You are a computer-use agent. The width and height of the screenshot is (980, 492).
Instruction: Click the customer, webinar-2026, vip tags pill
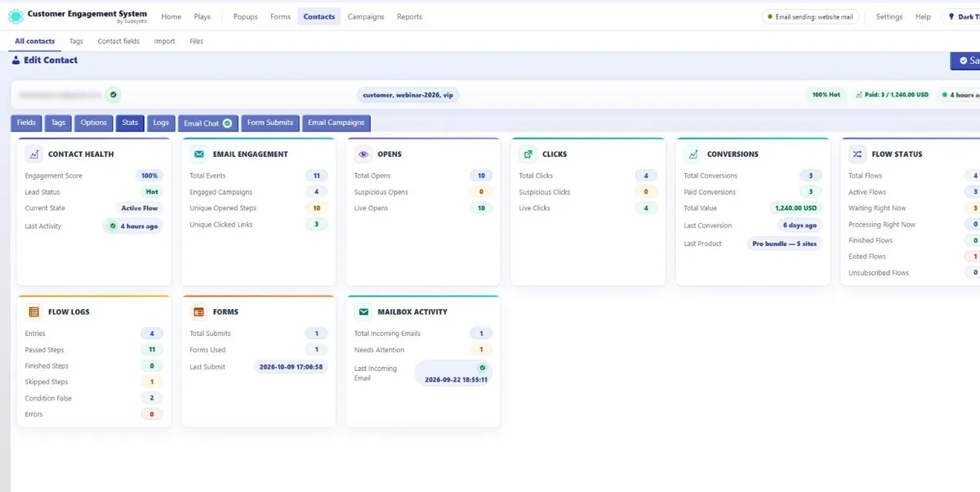tap(408, 95)
